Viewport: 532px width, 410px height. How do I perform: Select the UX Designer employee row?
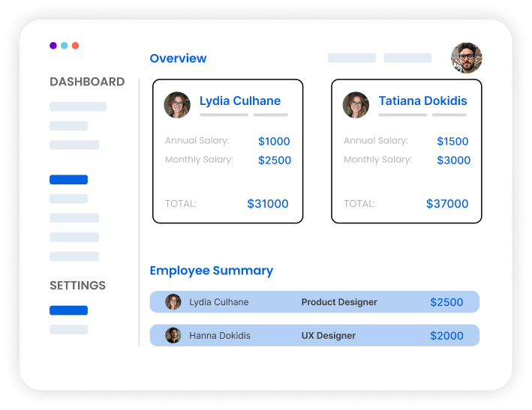point(314,335)
